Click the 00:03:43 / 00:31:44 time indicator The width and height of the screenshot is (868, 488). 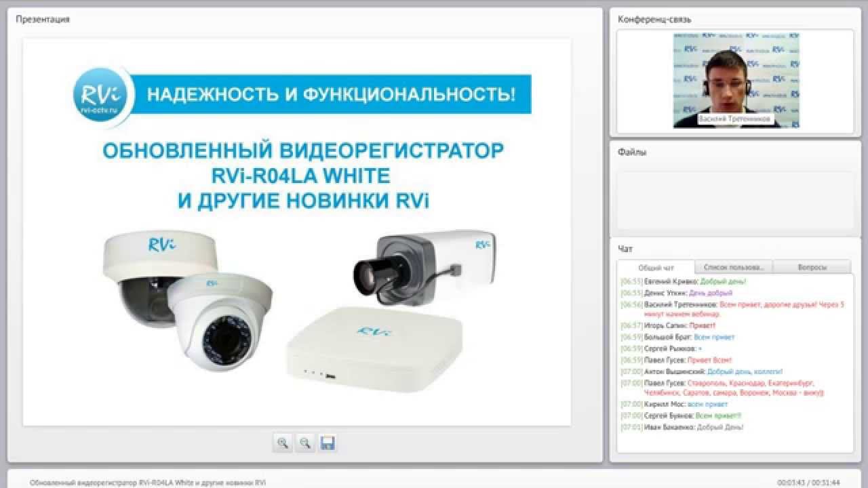coord(810,483)
